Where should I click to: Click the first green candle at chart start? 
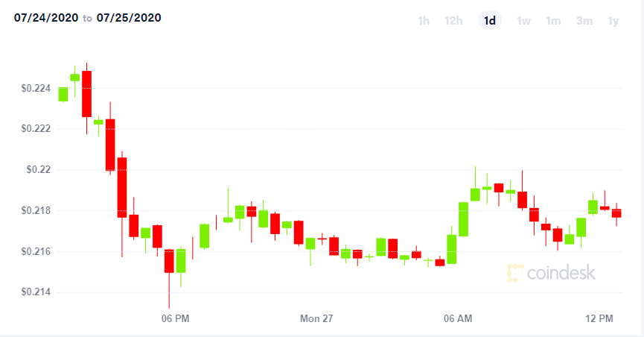(x=63, y=94)
